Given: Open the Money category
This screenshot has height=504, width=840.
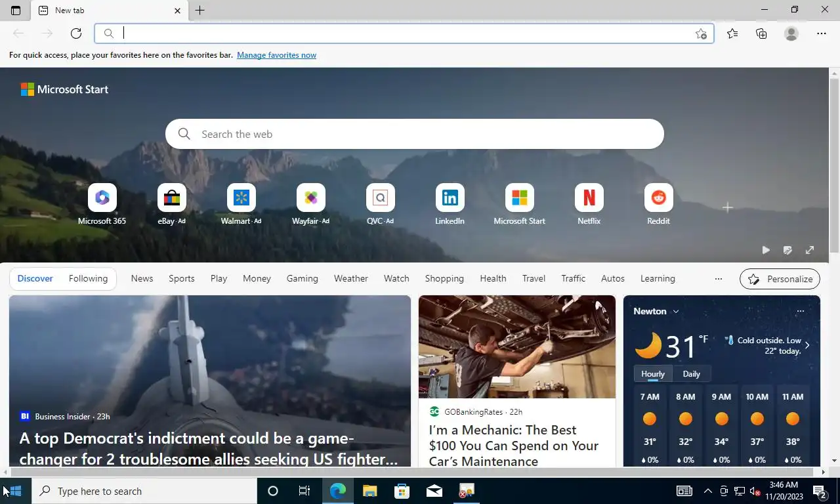Looking at the screenshot, I should pos(257,278).
